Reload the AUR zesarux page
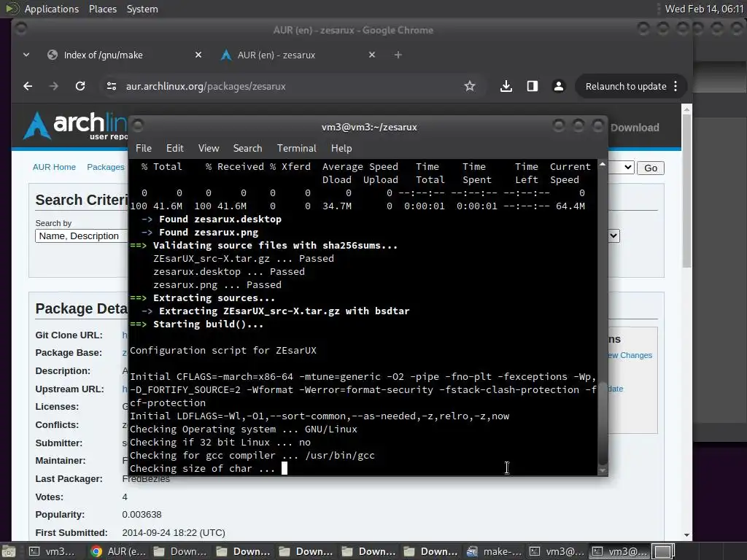The height and width of the screenshot is (560, 747). pos(80,86)
